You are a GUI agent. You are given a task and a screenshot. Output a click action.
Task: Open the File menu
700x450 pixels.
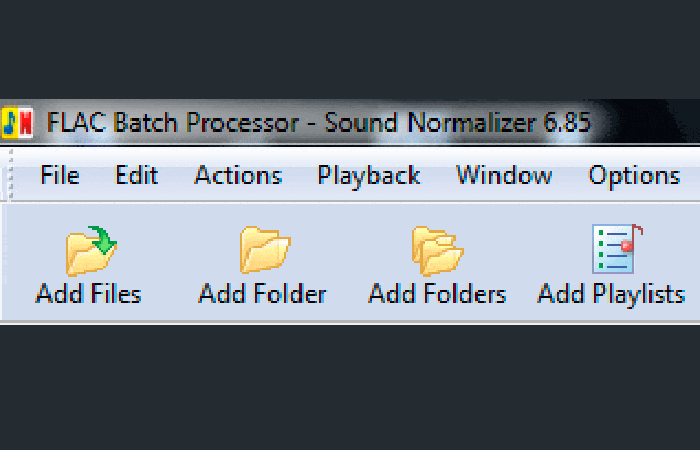[x=60, y=175]
